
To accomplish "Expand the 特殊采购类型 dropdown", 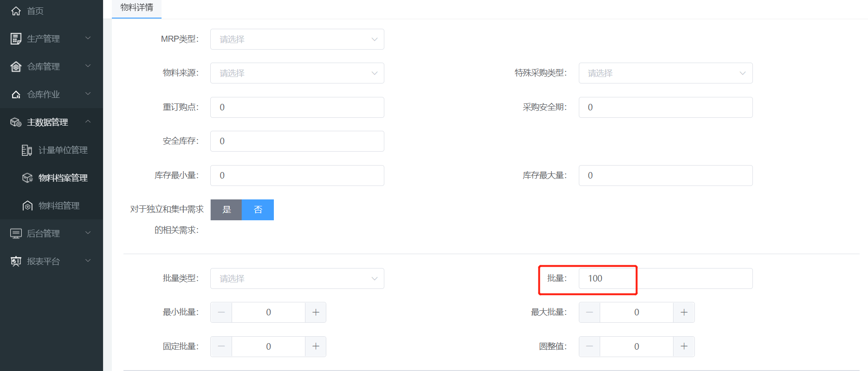I will pos(665,73).
